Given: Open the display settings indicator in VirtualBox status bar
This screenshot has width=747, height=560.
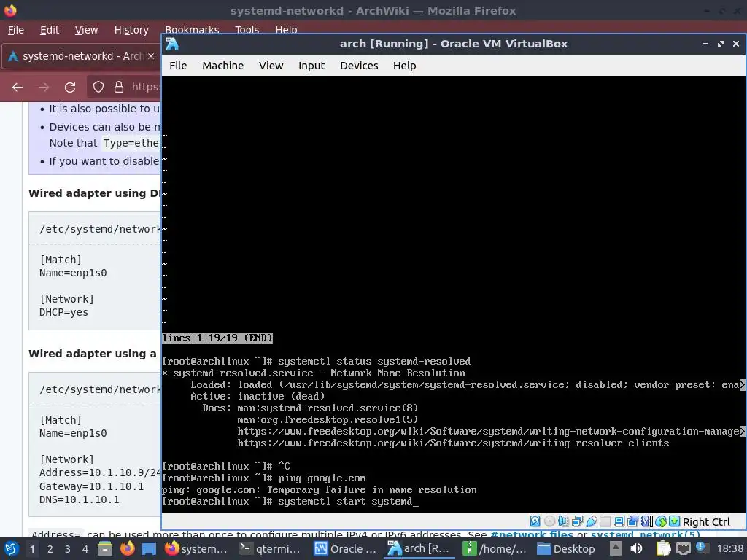Looking at the screenshot, I should [x=619, y=521].
